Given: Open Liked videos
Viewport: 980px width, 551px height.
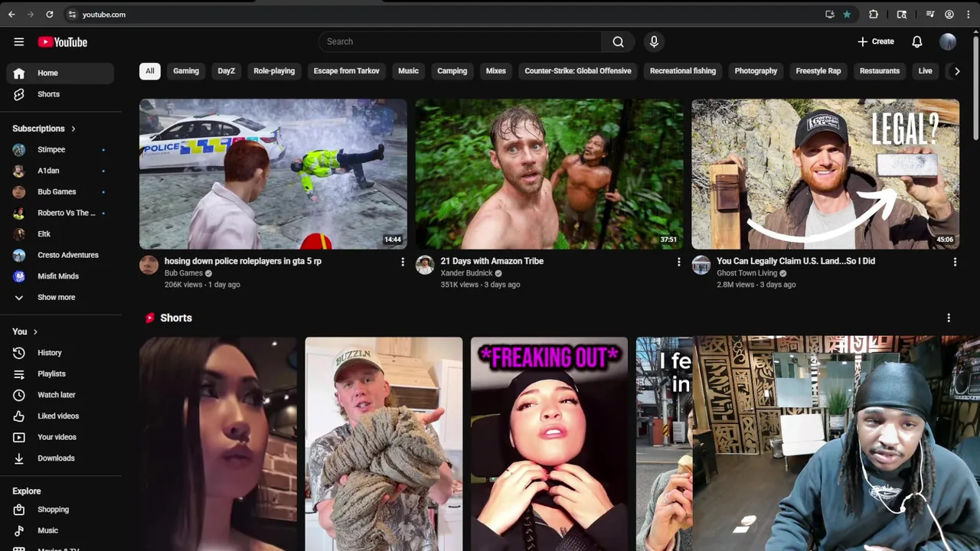Looking at the screenshot, I should coord(60,416).
